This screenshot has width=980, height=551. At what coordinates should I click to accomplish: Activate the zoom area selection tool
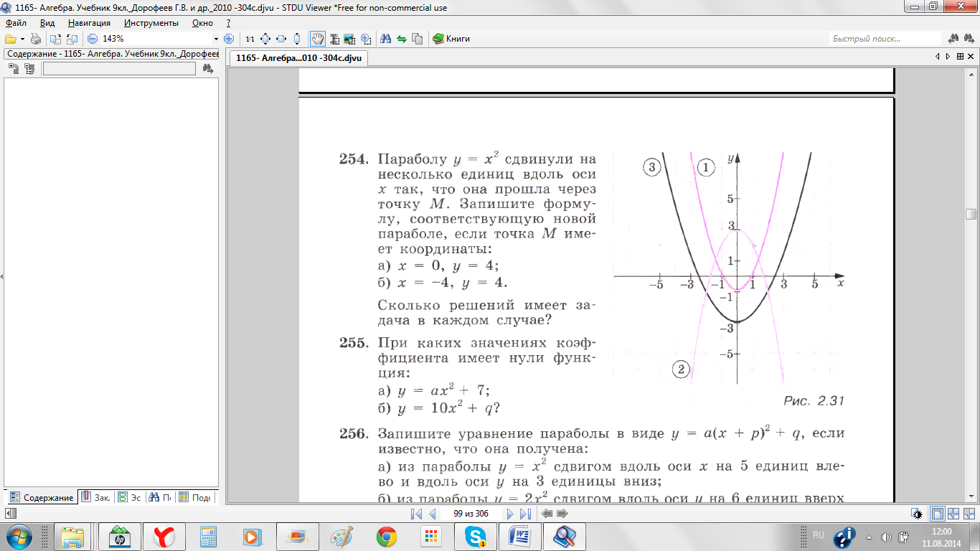(366, 39)
